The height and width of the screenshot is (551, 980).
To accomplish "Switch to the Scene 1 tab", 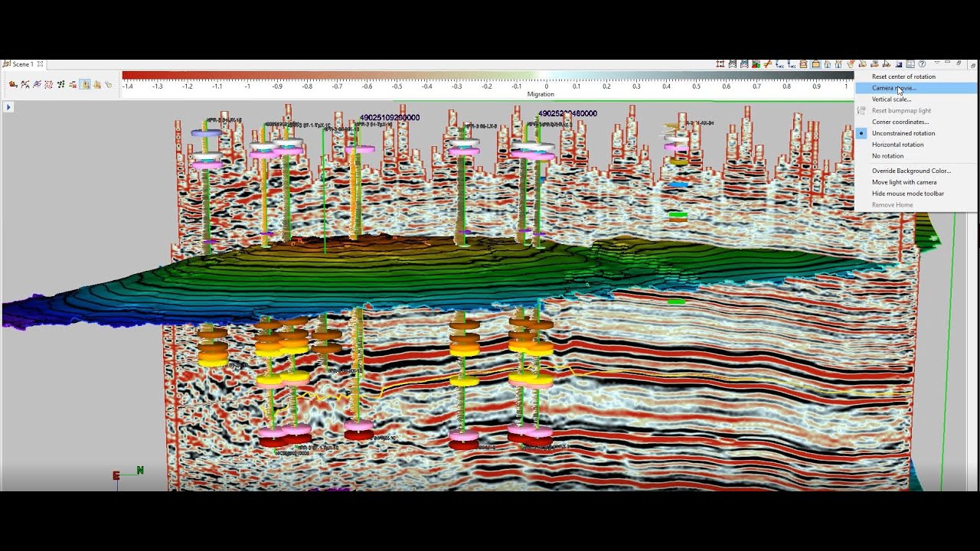I will [23, 64].
